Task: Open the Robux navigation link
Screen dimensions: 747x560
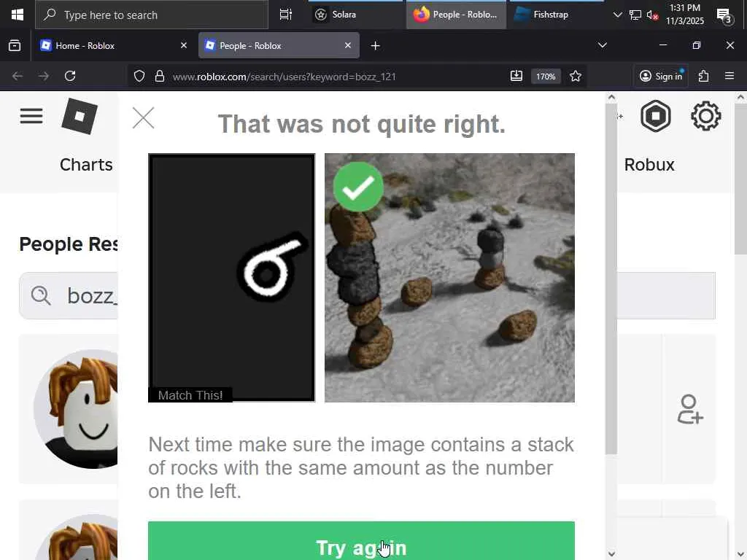Action: pyautogui.click(x=649, y=165)
